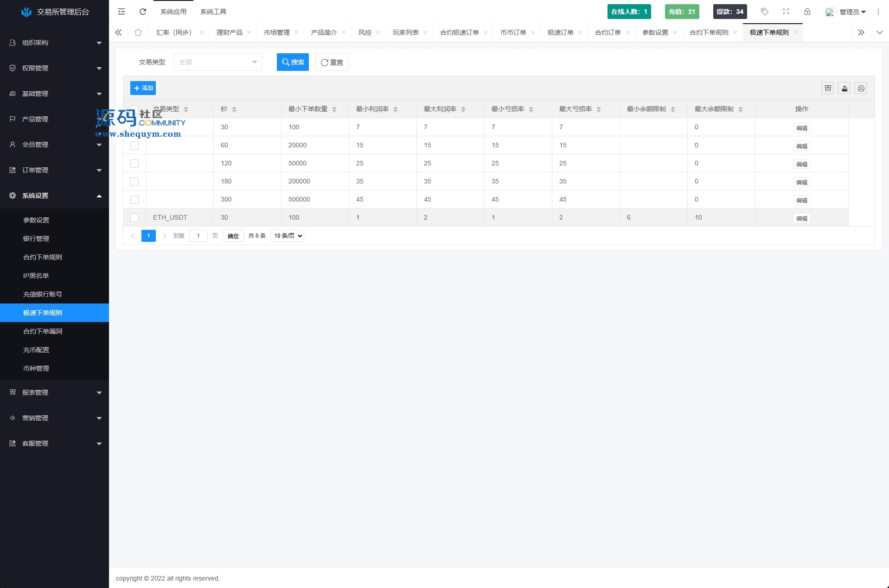Open the 10 条/页 page size selector
This screenshot has width=889, height=588.
pos(287,236)
